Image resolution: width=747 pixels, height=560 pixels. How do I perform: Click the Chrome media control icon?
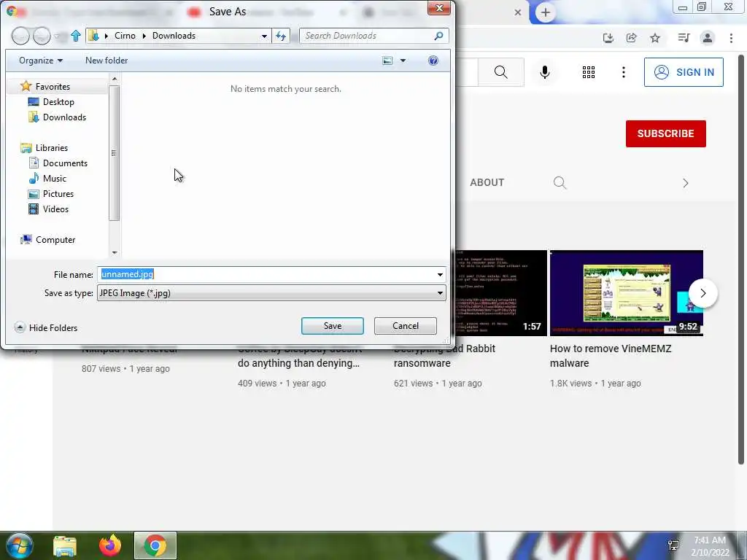tap(684, 38)
